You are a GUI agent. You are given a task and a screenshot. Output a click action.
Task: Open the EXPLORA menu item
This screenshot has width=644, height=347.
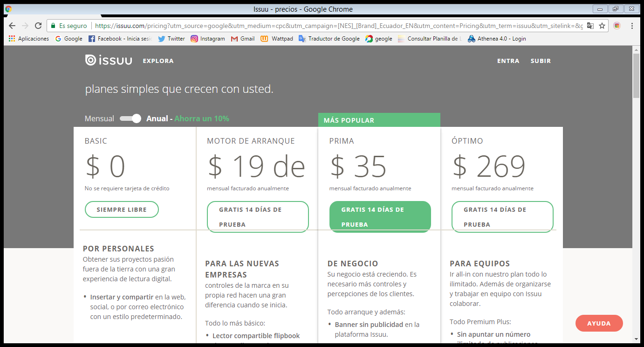point(158,61)
